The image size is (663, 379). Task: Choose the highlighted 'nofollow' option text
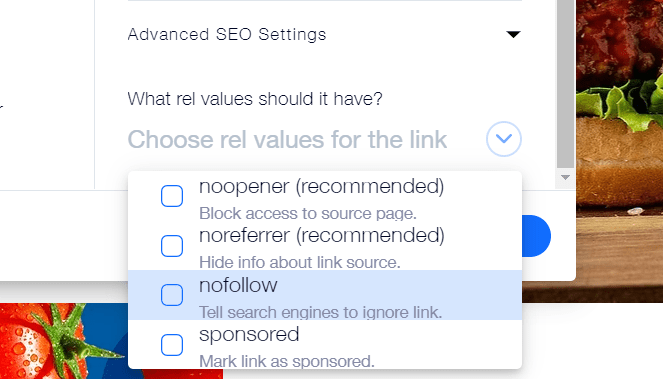(238, 285)
